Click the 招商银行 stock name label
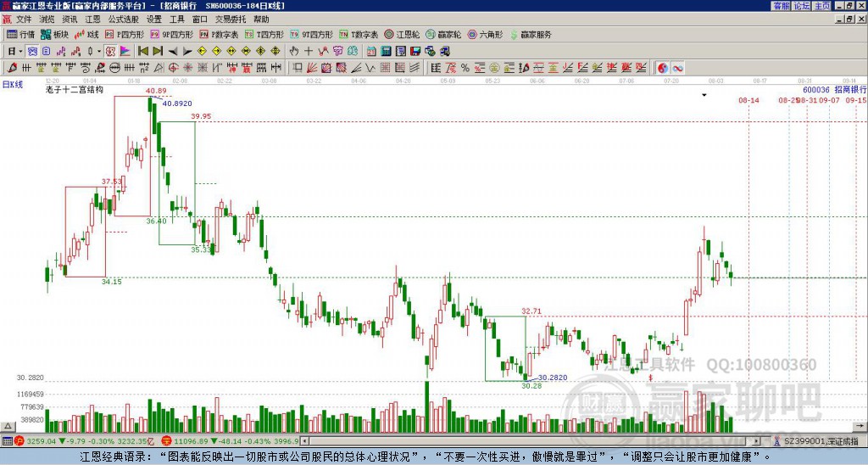This screenshot has height=465, width=868. point(850,89)
